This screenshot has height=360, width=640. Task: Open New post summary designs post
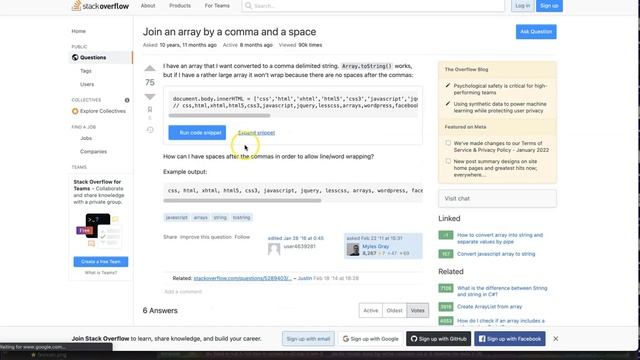pyautogui.click(x=496, y=168)
